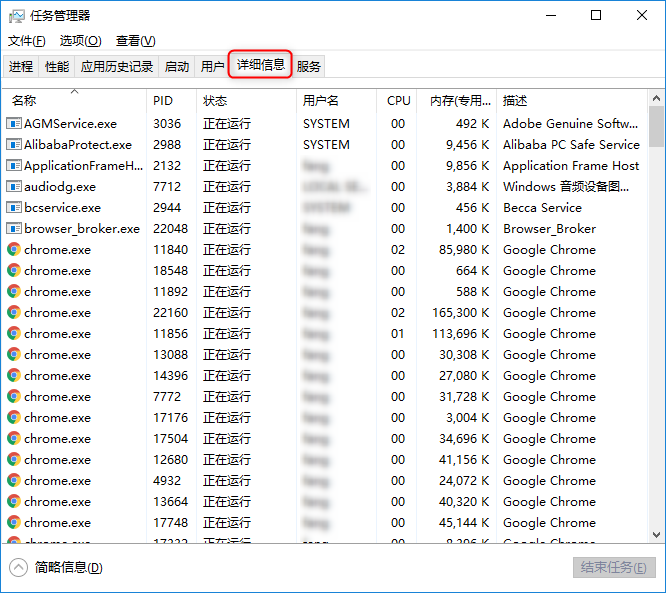Click the ApplicationFrameHost process icon
This screenshot has width=666, height=593.
click(14, 166)
